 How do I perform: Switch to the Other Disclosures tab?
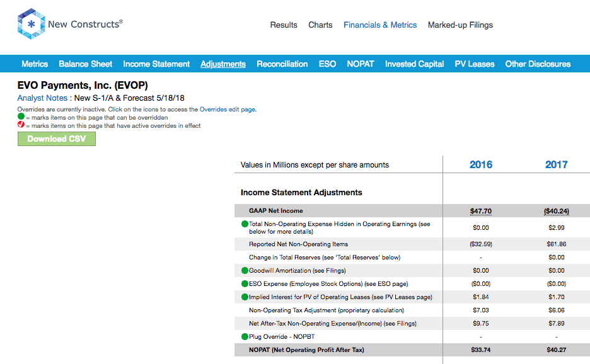[x=538, y=64]
